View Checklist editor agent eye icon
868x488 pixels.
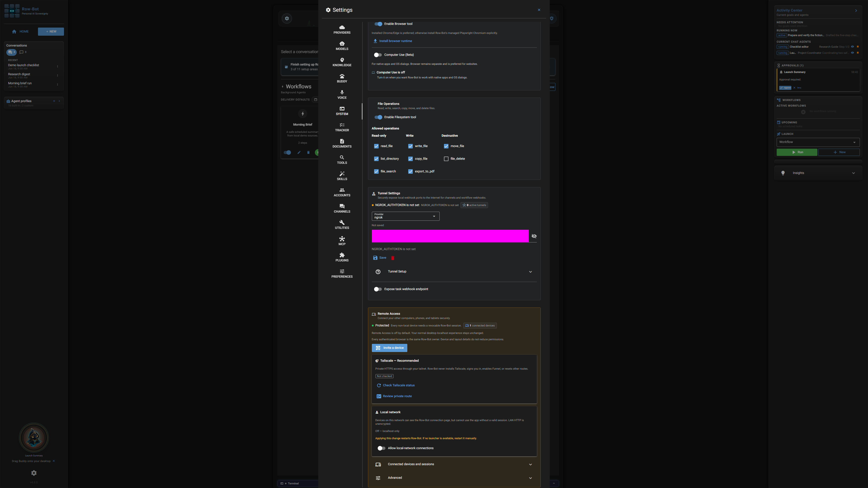(852, 47)
